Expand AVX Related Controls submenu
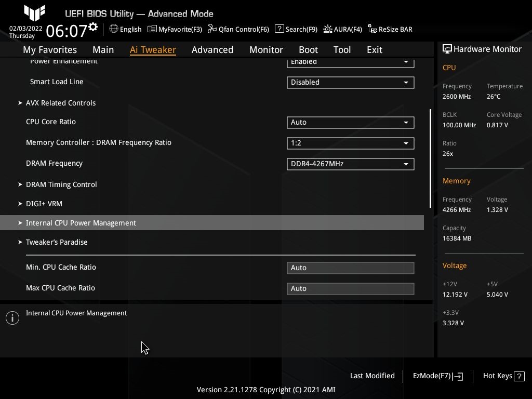The image size is (532, 399). pos(57,103)
